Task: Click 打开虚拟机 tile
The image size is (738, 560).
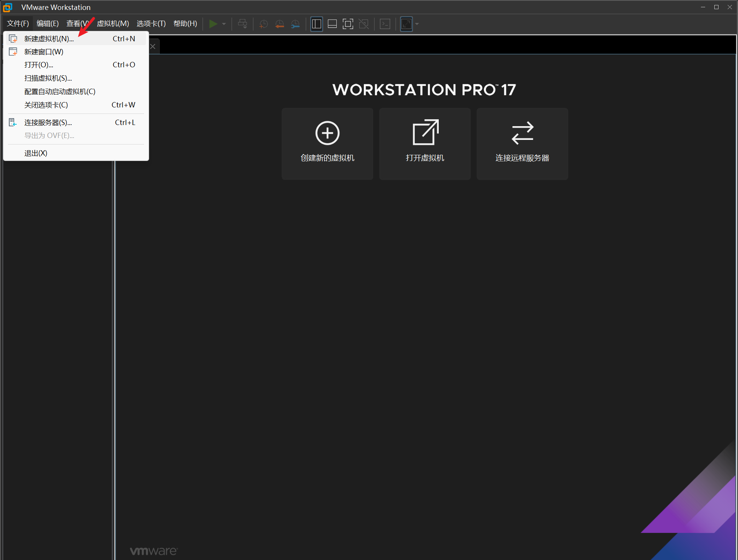Action: point(425,144)
